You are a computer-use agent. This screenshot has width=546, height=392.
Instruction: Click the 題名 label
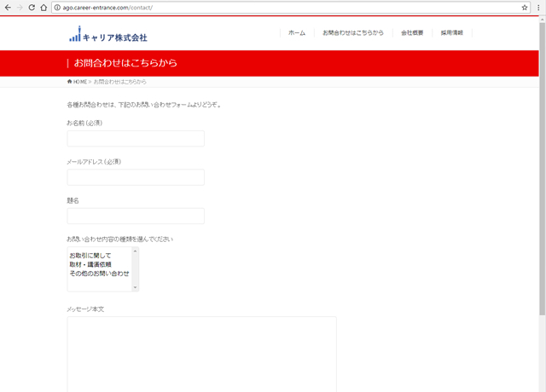73,201
